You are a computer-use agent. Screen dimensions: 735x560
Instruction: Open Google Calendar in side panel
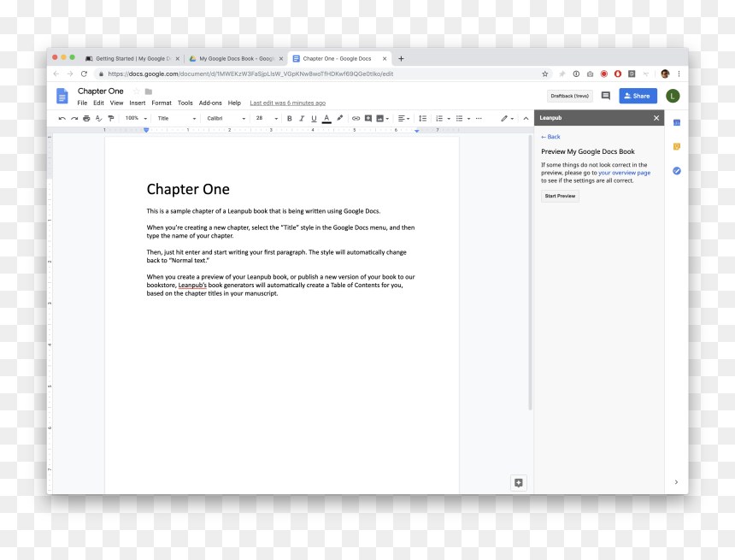[x=676, y=123]
